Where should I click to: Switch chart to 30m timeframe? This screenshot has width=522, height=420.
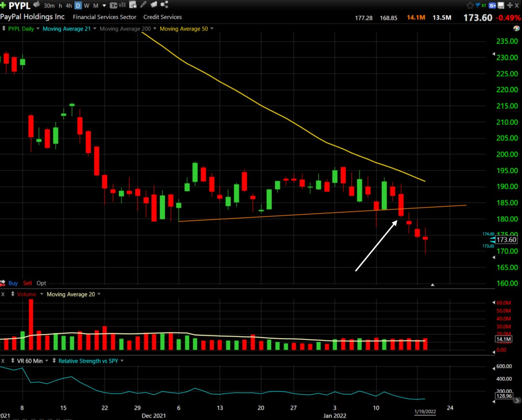click(49, 6)
